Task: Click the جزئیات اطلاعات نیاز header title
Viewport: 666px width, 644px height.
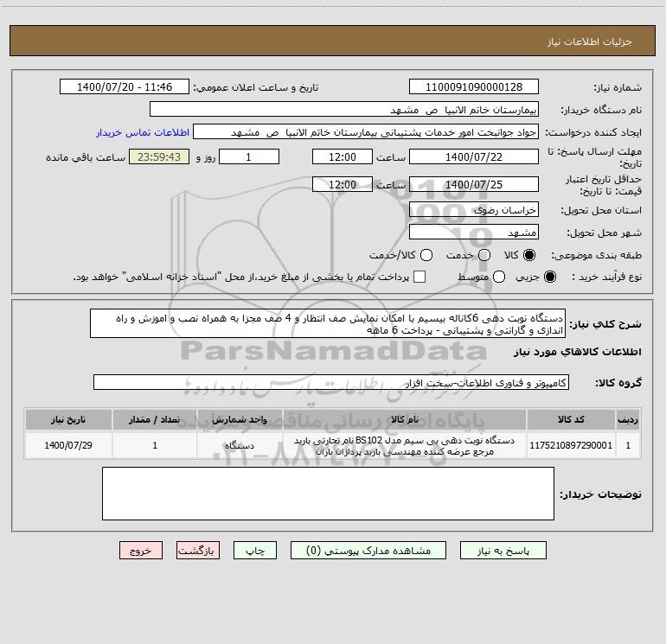Action: click(590, 41)
